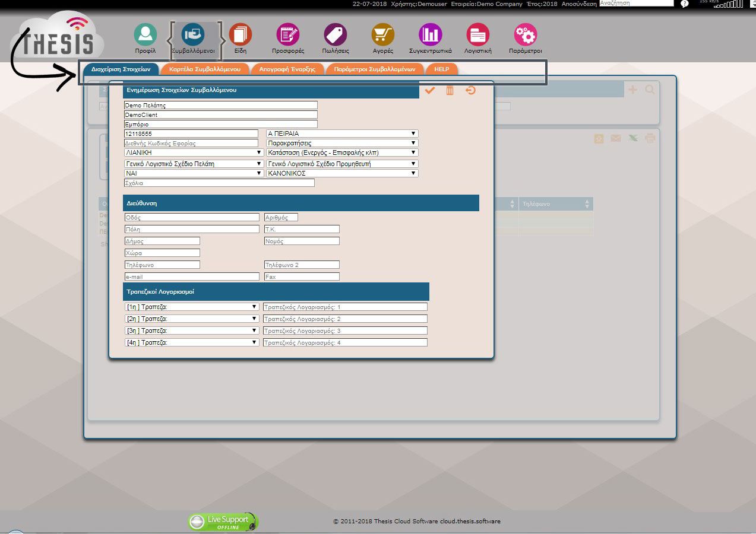Viewport: 756px width, 534px height.
Task: Open the Προφίλ module icon
Action: tap(145, 35)
